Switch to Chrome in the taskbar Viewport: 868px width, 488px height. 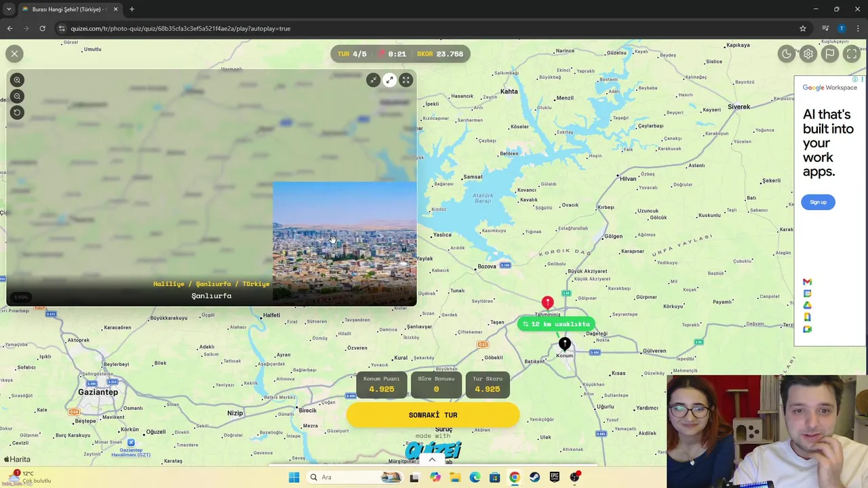click(515, 477)
